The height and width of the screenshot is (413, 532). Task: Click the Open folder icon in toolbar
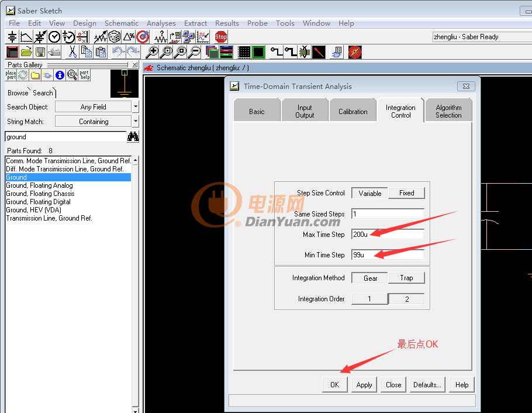point(26,52)
